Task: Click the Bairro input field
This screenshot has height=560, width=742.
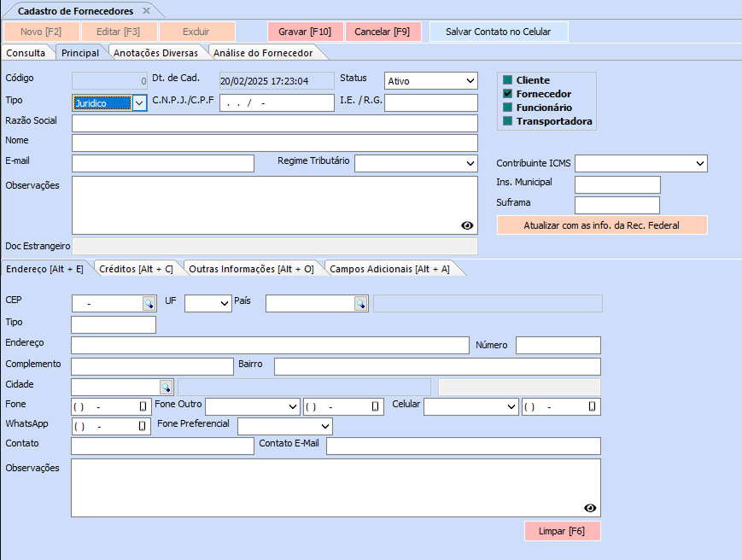Action: [437, 366]
